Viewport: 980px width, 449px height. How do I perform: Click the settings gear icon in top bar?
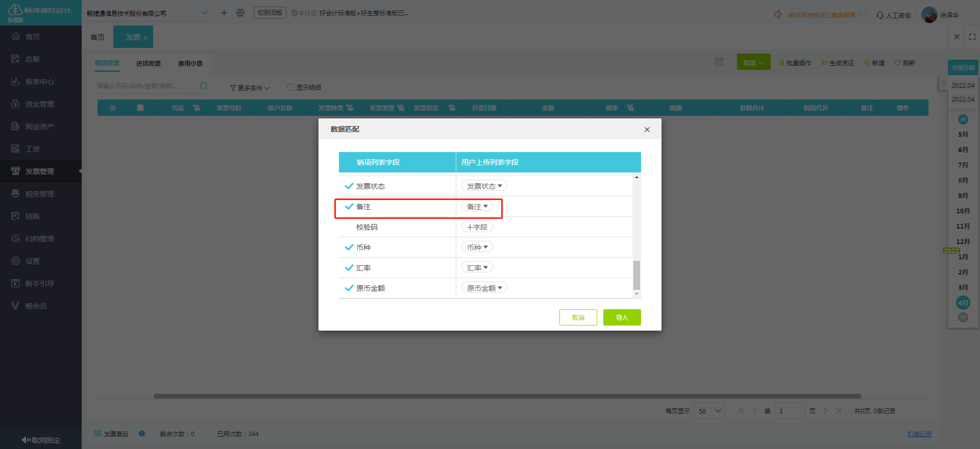(x=240, y=13)
